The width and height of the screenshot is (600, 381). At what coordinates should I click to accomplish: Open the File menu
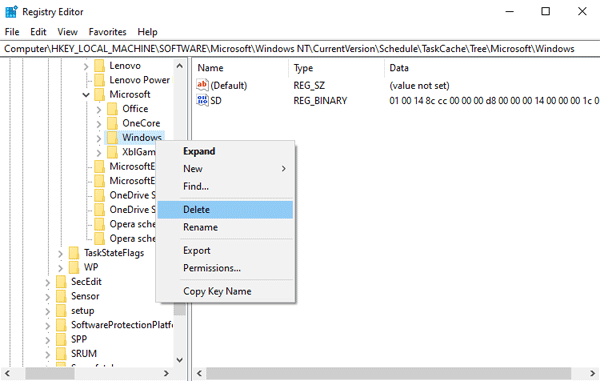[x=12, y=32]
